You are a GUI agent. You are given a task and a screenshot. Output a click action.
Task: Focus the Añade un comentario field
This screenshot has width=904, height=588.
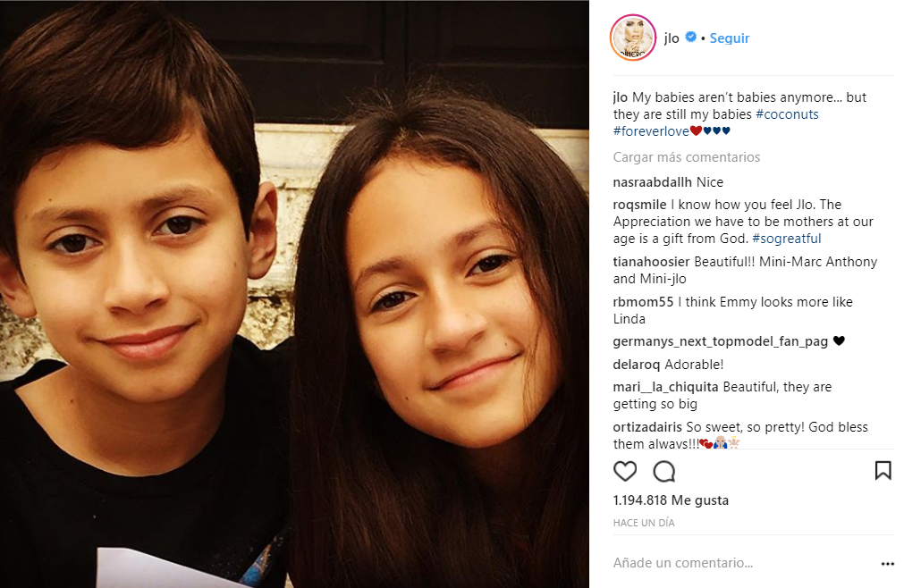[x=744, y=563]
